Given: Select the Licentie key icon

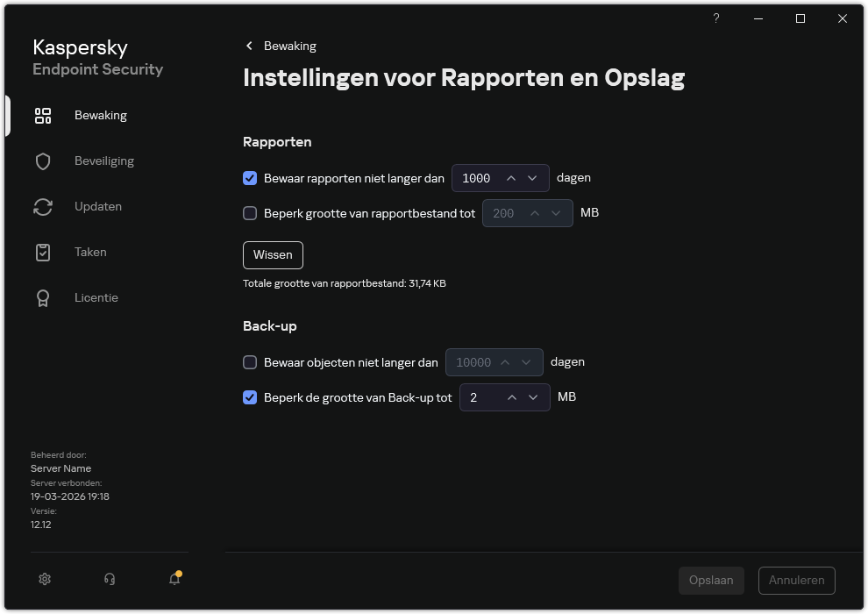Looking at the screenshot, I should (x=42, y=297).
